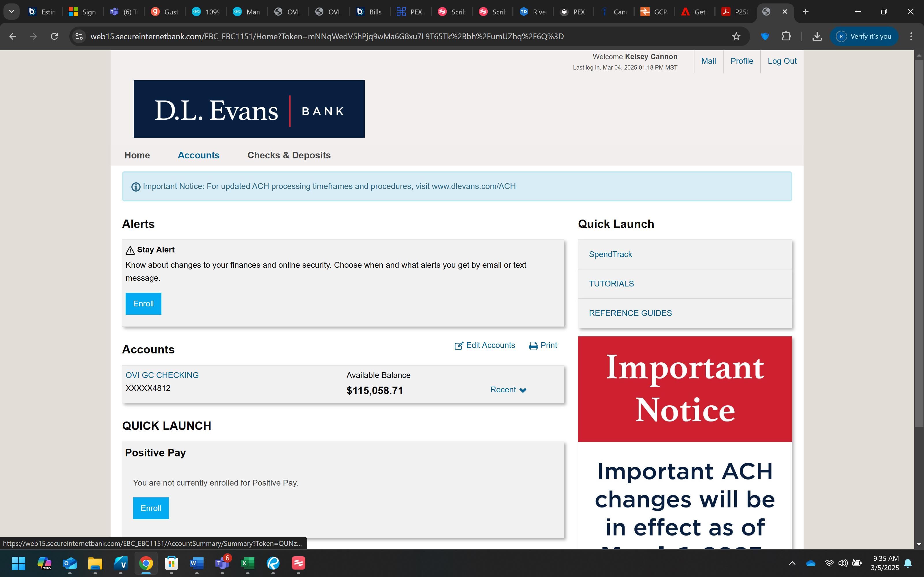
Task: Open the browser extensions puzzle icon
Action: 786,36
